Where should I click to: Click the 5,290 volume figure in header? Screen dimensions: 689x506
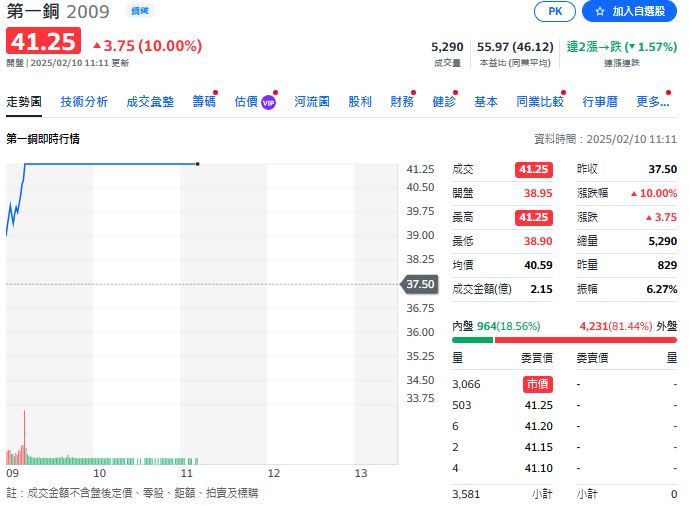tap(447, 47)
